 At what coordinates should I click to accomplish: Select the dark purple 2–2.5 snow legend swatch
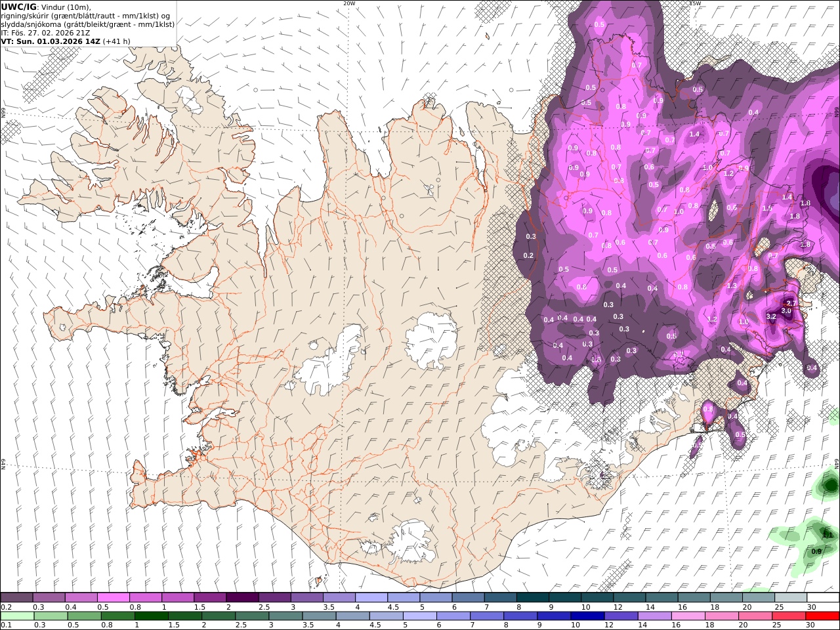tap(242, 597)
